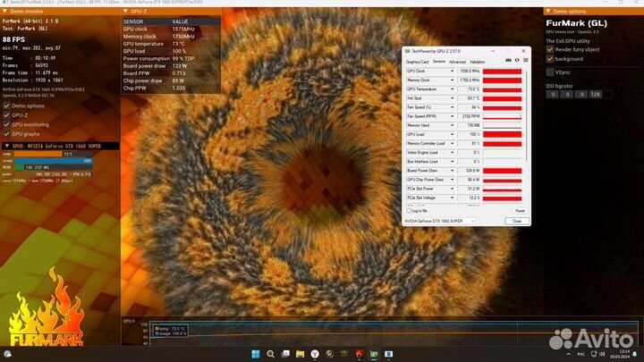Open the GPU Clock sensor dropdown

[453, 72]
